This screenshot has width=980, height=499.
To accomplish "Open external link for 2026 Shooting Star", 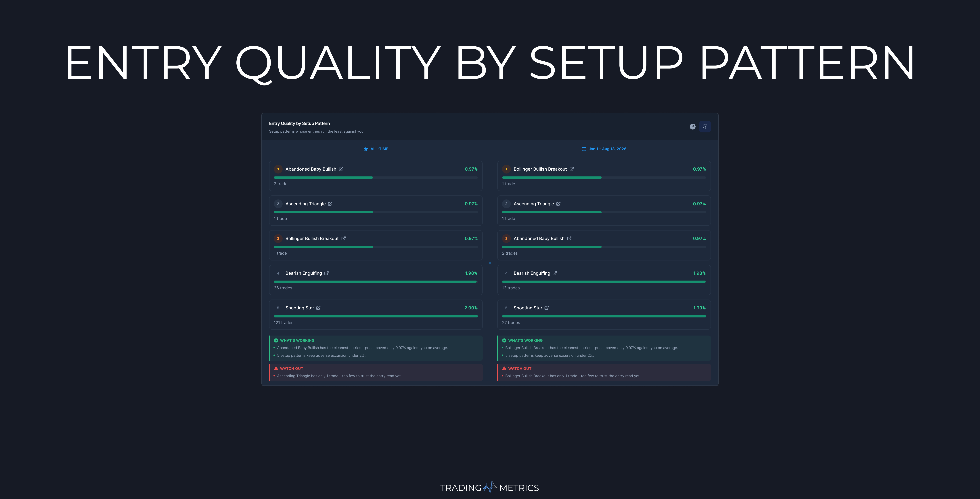I will (547, 308).
